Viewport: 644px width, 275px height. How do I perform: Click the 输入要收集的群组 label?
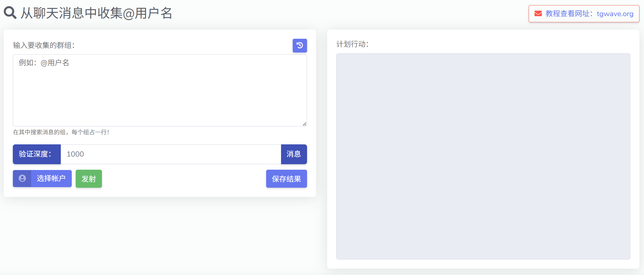pyautogui.click(x=44, y=45)
